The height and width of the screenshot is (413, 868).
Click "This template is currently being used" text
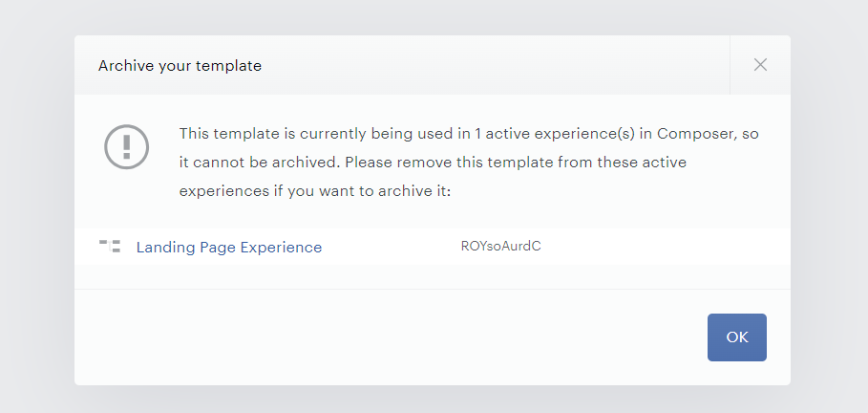pyautogui.click(x=325, y=134)
